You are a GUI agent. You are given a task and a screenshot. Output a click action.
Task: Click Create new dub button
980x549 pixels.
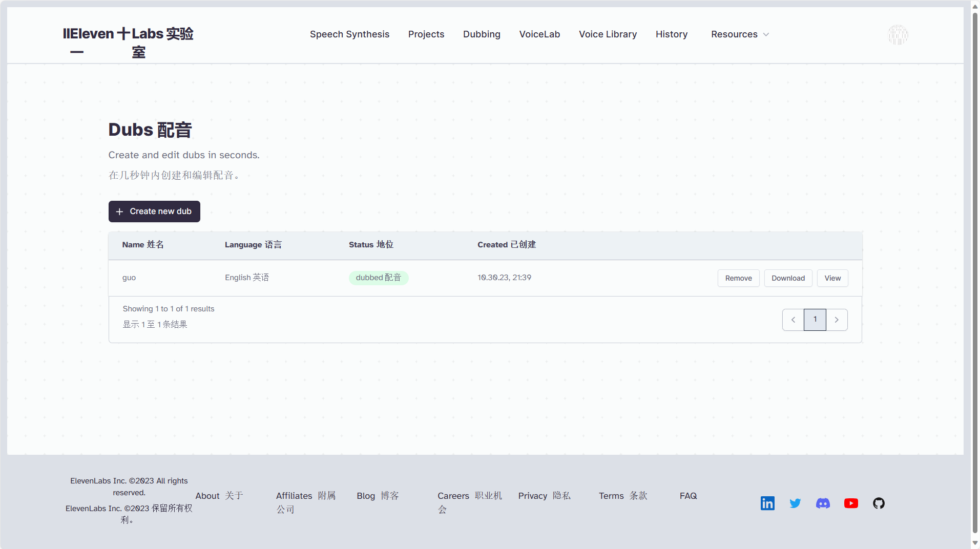(x=154, y=212)
